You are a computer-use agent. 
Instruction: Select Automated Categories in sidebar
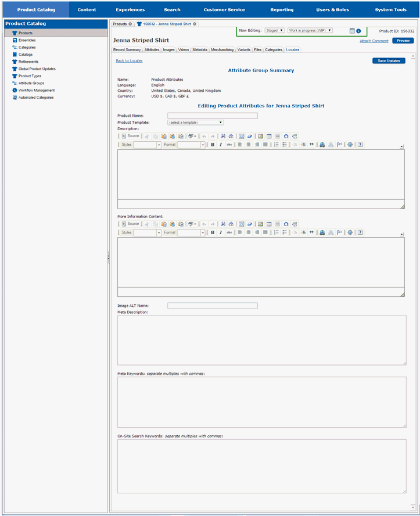coord(36,98)
